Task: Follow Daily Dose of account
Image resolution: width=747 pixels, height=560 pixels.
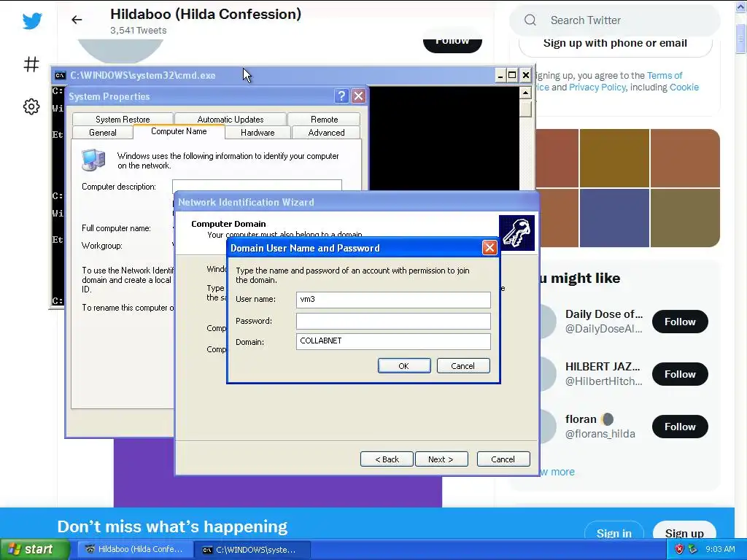Action: [680, 322]
